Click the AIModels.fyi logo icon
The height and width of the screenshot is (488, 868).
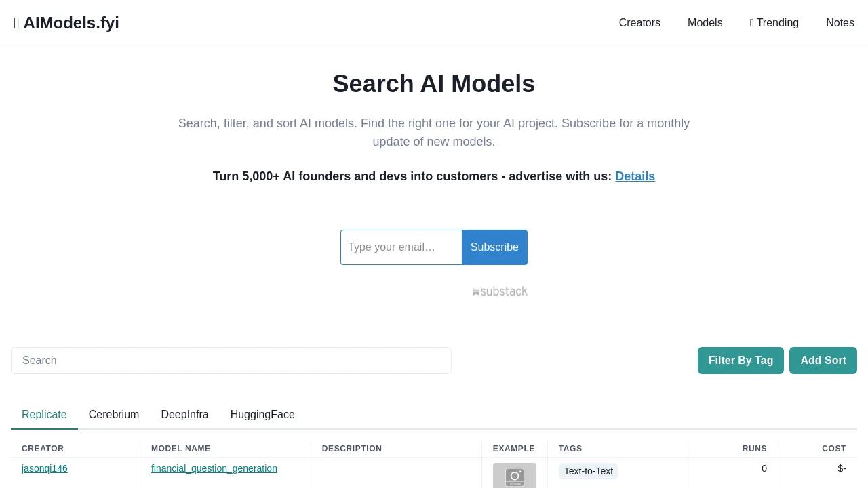[16, 23]
